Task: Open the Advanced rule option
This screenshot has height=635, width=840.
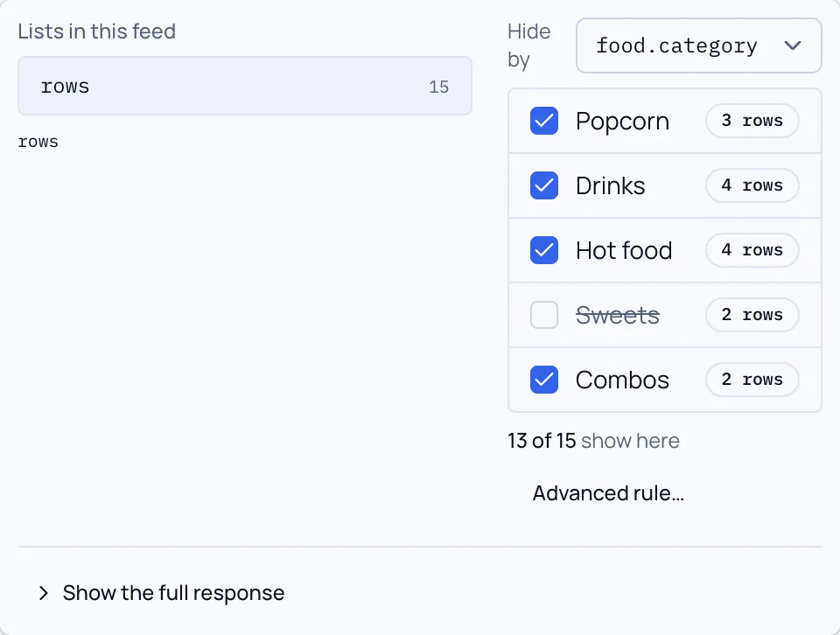Action: tap(608, 493)
